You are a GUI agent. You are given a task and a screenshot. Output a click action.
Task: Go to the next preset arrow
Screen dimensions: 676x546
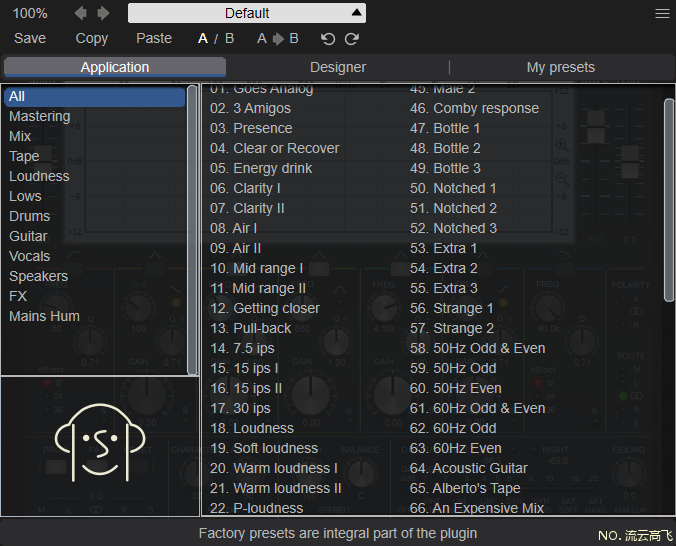point(103,13)
